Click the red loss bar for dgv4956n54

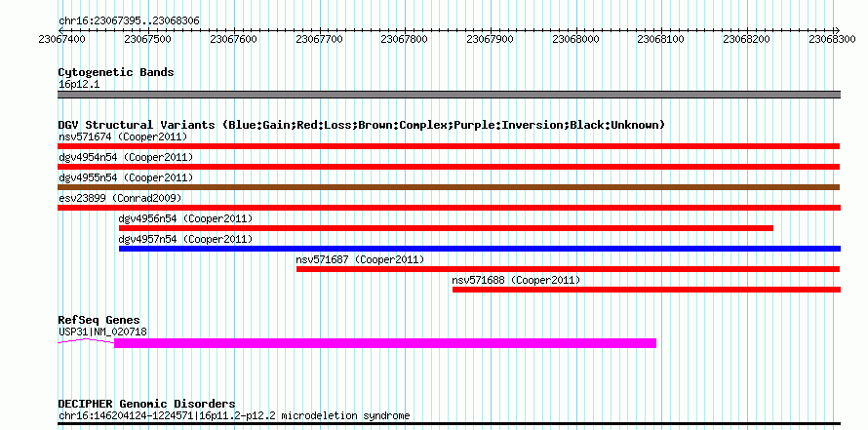coord(446,228)
